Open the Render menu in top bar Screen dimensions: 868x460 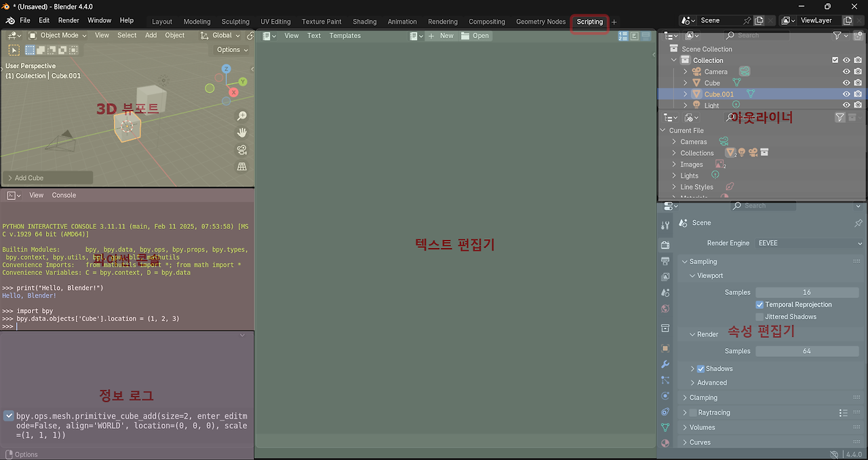point(68,20)
